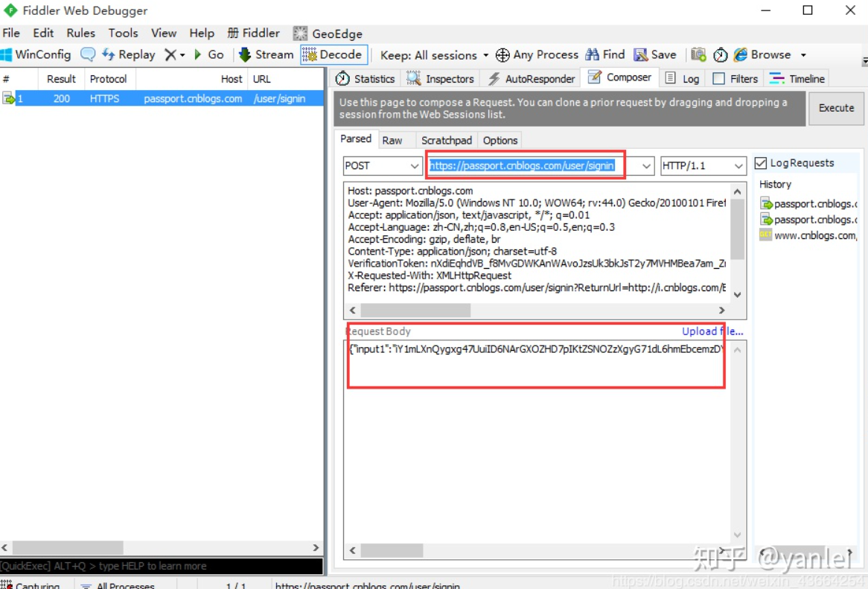
Task: Open the Remove sessions dropdown arrow
Action: (182, 55)
